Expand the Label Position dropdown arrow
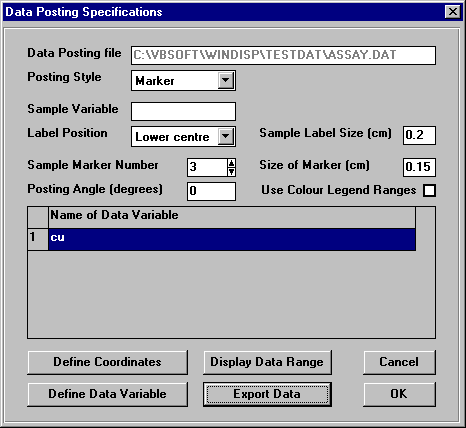 click(226, 136)
